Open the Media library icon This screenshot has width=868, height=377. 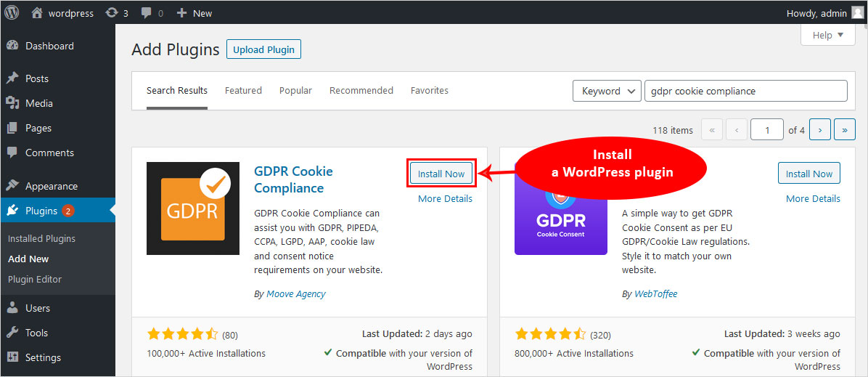[x=12, y=103]
